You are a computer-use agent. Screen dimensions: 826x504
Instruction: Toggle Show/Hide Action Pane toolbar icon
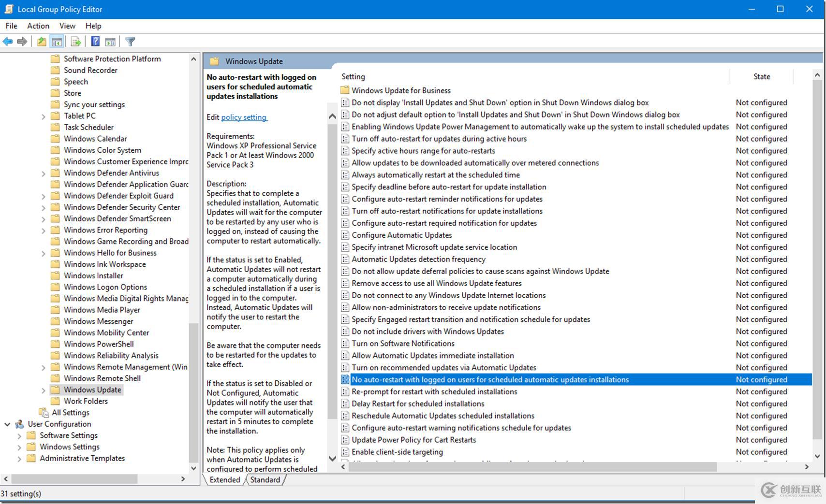[110, 42]
